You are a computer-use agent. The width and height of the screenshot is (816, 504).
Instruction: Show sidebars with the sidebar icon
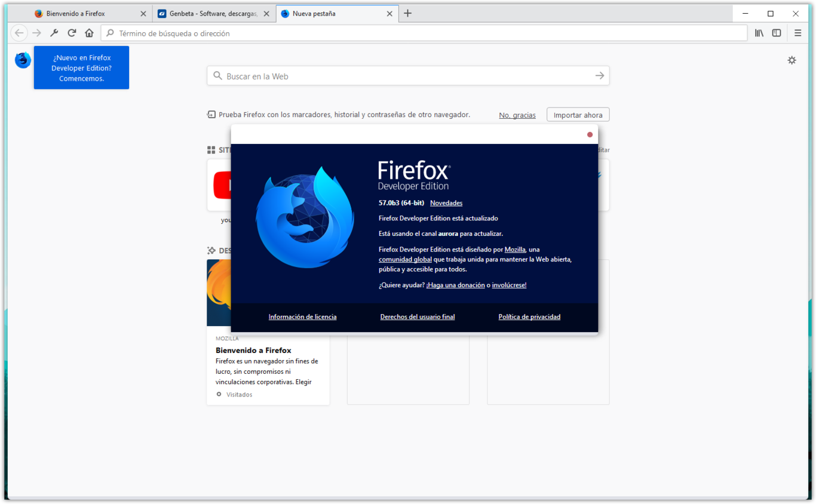coord(777,33)
